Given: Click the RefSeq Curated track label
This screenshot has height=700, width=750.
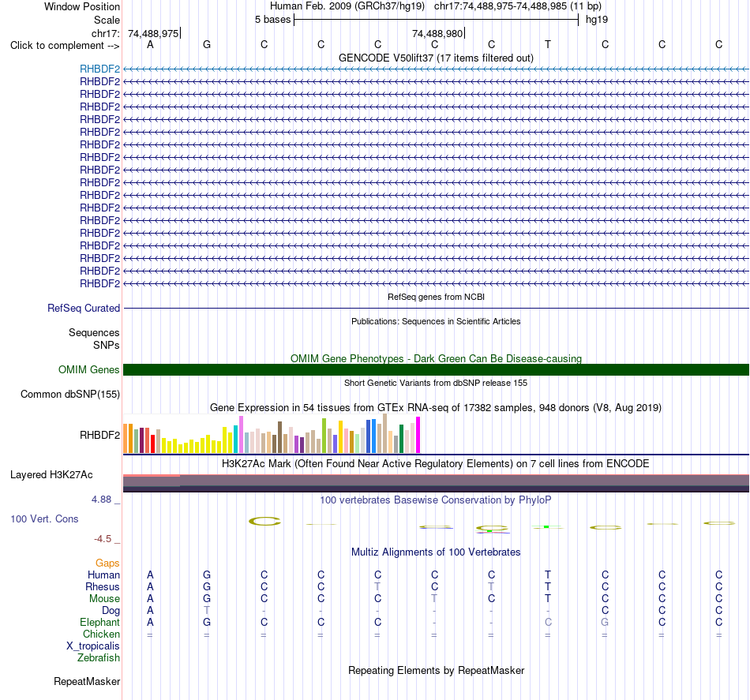Looking at the screenshot, I should pyautogui.click(x=83, y=308).
